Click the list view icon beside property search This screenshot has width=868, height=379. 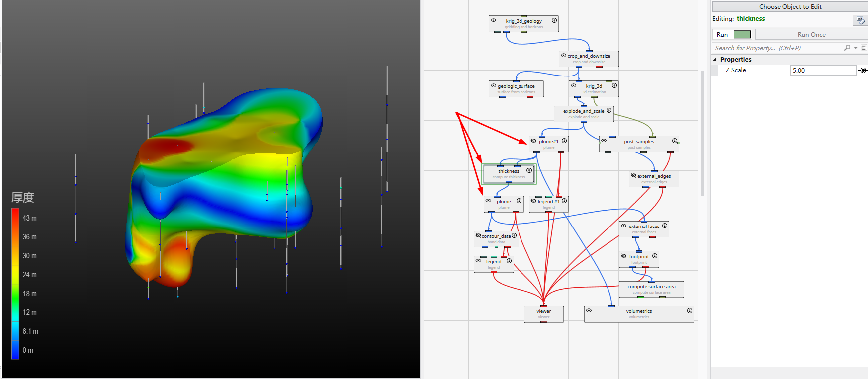click(864, 48)
